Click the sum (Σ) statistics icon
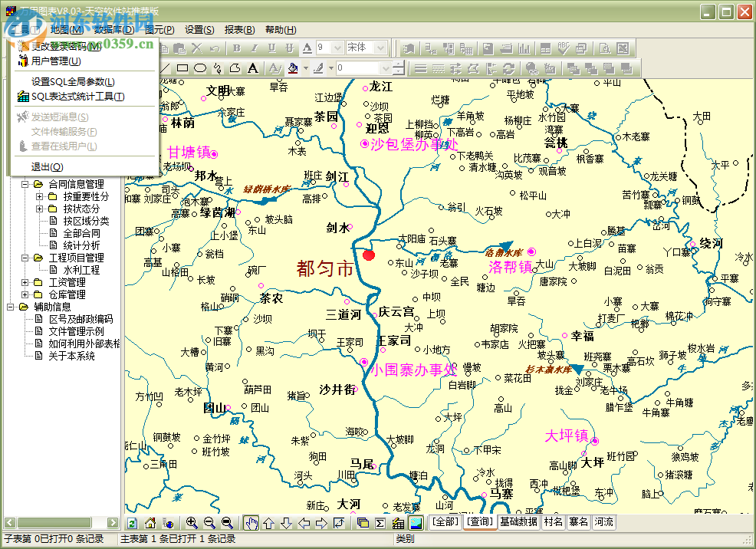 [x=380, y=523]
